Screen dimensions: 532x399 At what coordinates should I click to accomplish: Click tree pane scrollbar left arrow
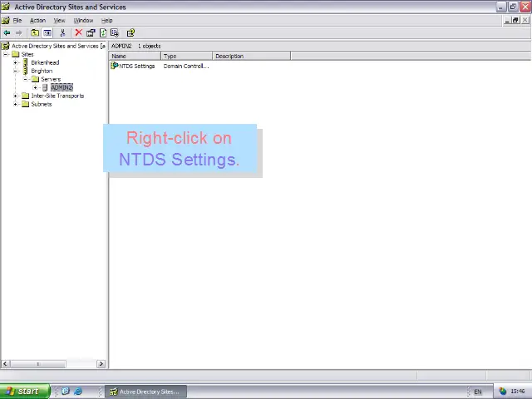pyautogui.click(x=5, y=364)
